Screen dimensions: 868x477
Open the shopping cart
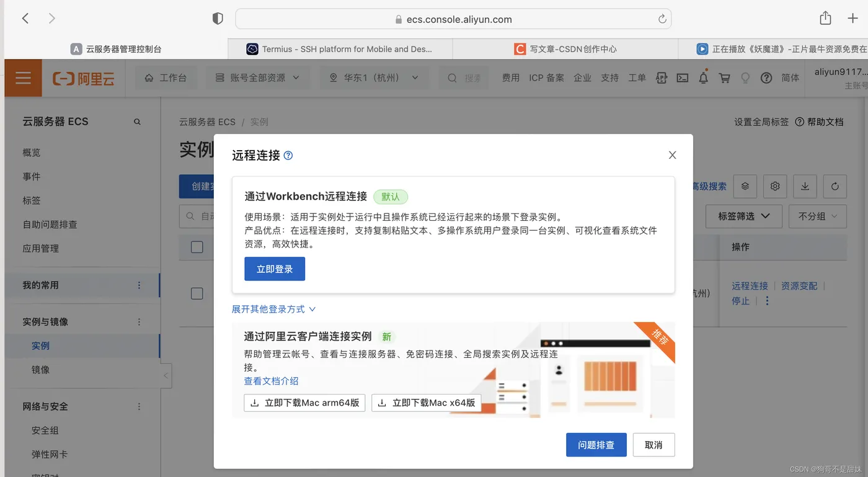click(724, 78)
